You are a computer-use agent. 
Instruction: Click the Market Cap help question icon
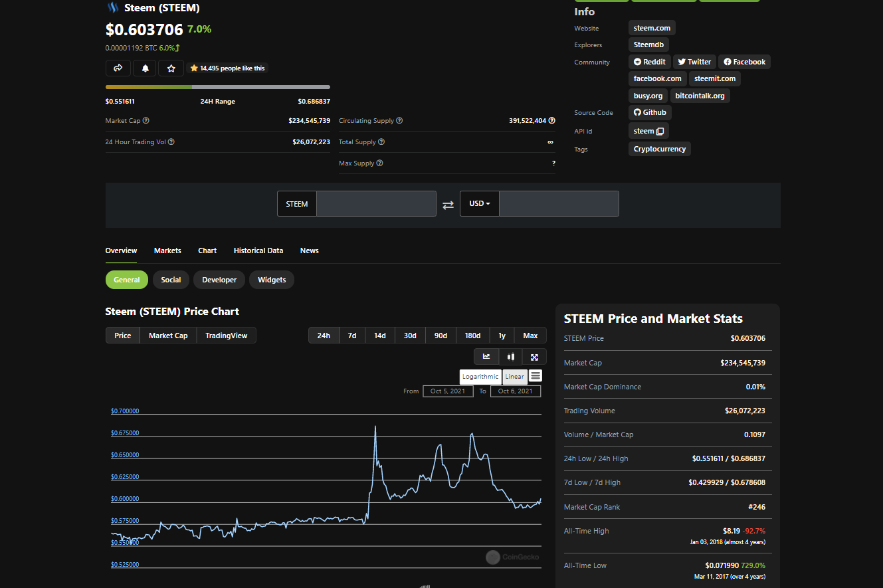tap(146, 121)
